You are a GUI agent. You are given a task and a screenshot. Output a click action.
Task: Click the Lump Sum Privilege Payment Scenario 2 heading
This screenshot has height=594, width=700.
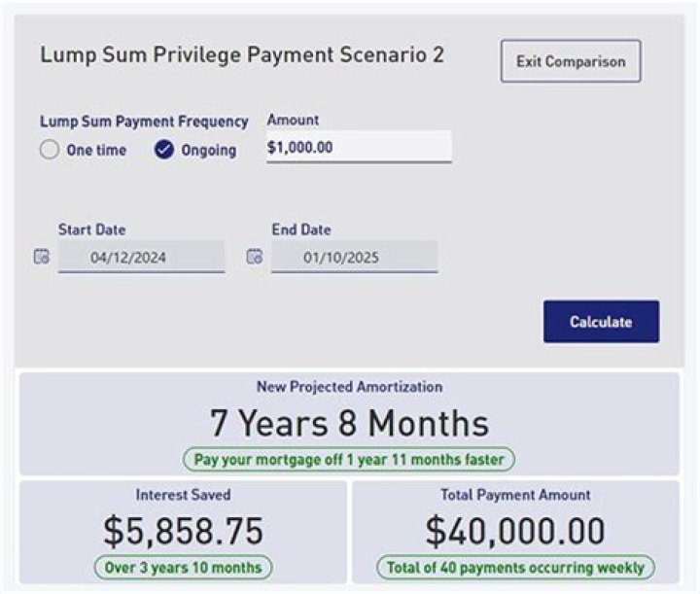pos(242,55)
